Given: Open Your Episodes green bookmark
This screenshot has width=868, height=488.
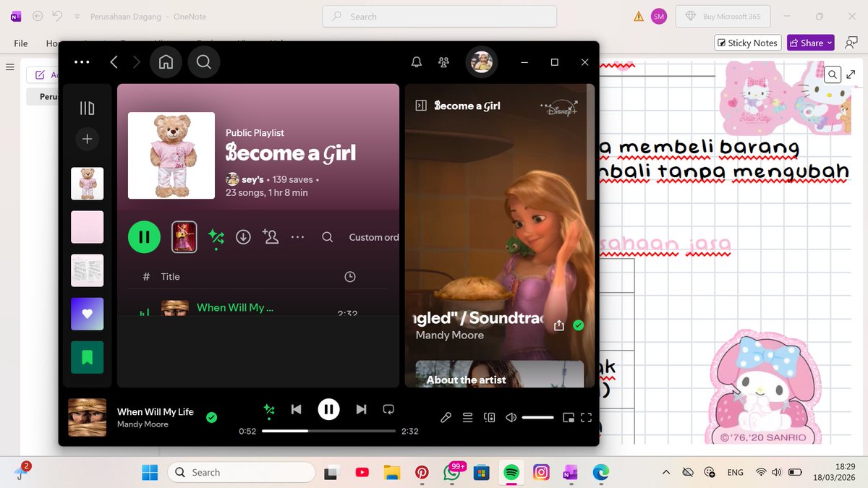Looking at the screenshot, I should [87, 357].
